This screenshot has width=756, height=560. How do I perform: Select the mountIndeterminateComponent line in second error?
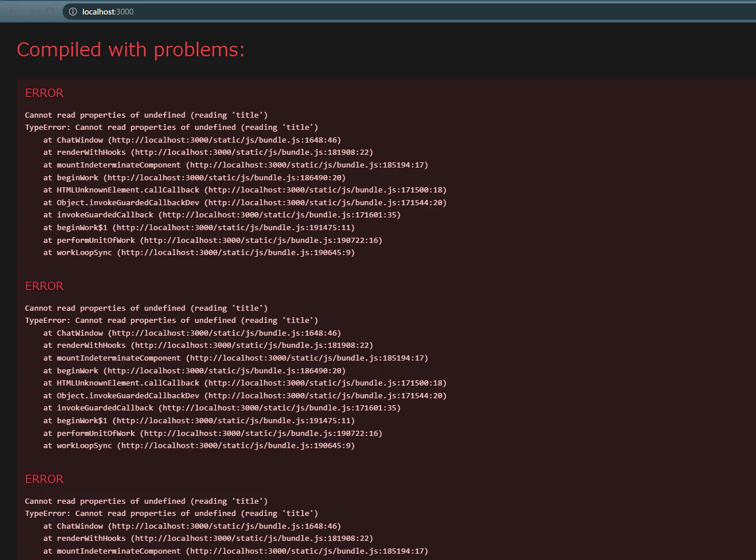235,358
